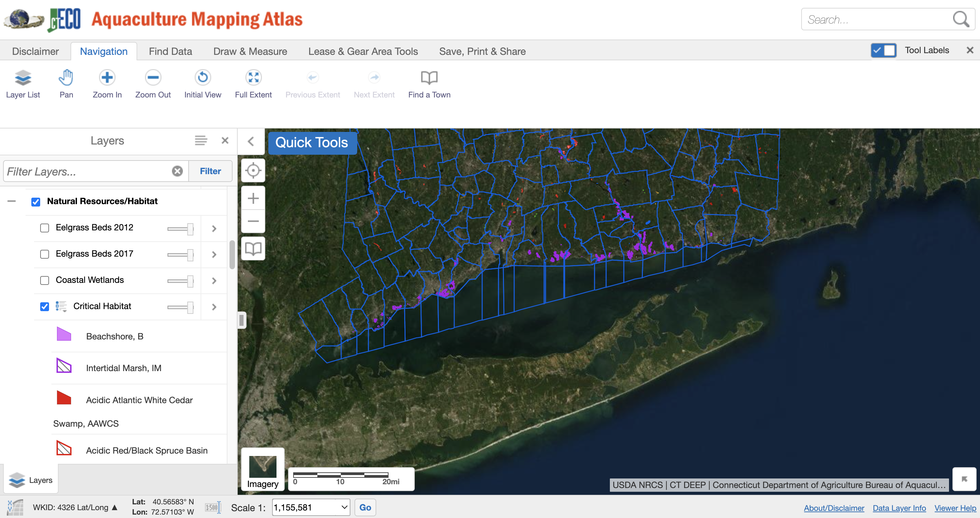Enable the Eelgrass Beds 2012 layer
980x518 pixels.
tap(45, 228)
